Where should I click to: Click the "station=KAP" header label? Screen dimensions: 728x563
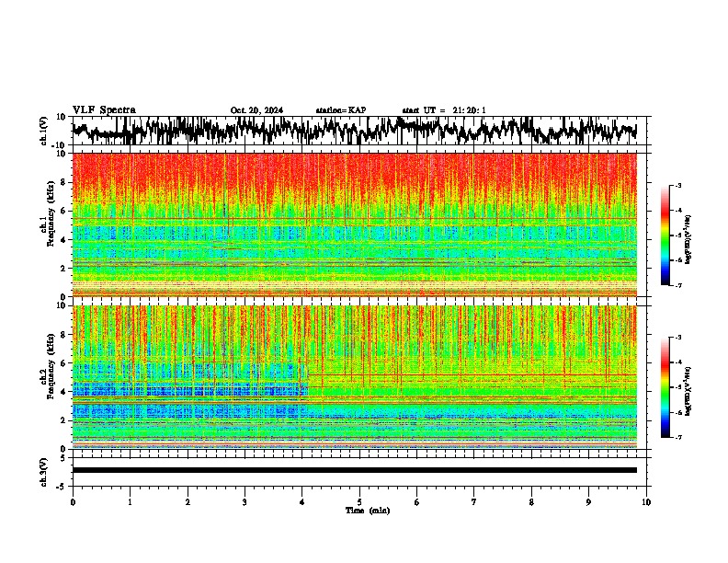coord(341,110)
